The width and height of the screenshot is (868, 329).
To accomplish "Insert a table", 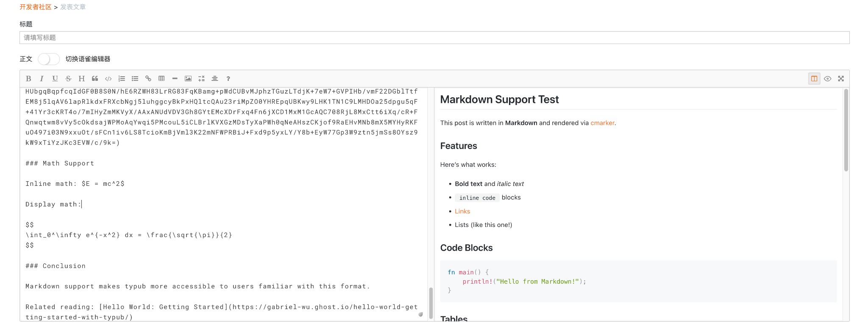I will point(161,79).
